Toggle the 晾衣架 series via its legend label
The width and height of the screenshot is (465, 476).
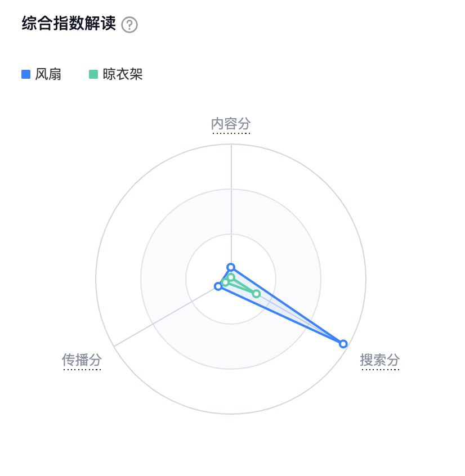tap(123, 74)
